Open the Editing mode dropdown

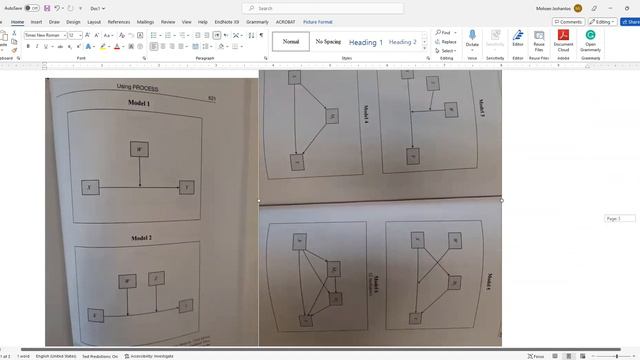coord(602,22)
